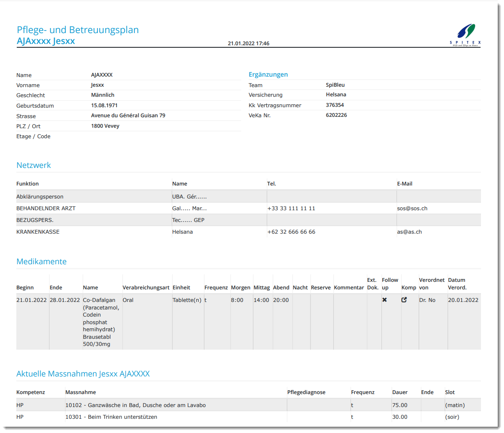Click the BEHANDELNDER ARZT network row
This screenshot has width=504, height=433.
[46, 208]
